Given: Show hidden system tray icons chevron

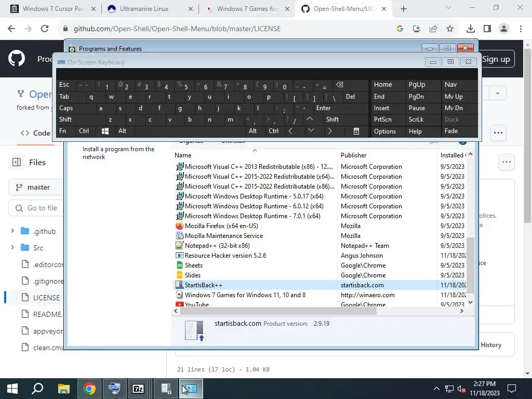Looking at the screenshot, I should pyautogui.click(x=436, y=389).
